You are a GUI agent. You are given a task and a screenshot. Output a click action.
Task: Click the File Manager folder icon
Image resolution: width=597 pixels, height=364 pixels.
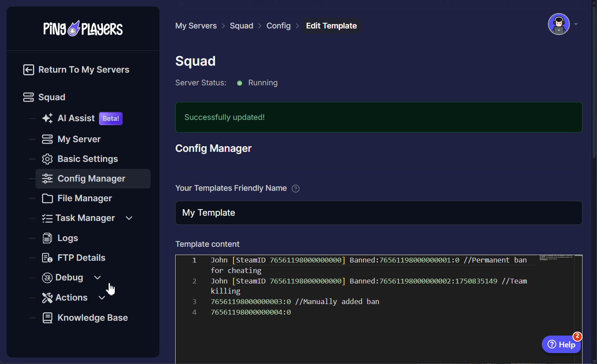point(47,198)
